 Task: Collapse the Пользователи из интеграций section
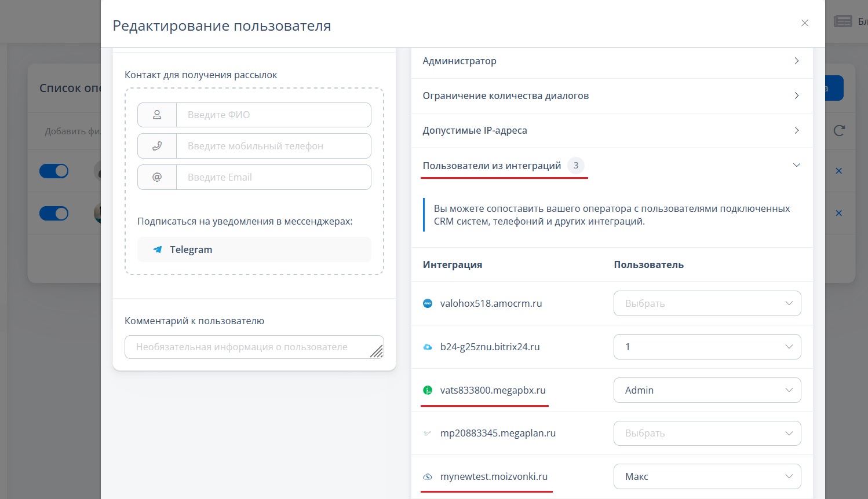click(x=612, y=166)
